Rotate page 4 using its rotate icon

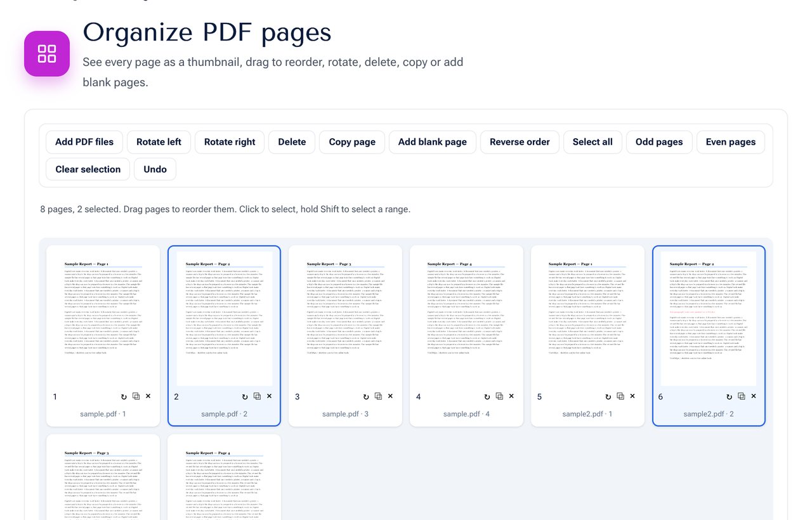(487, 397)
